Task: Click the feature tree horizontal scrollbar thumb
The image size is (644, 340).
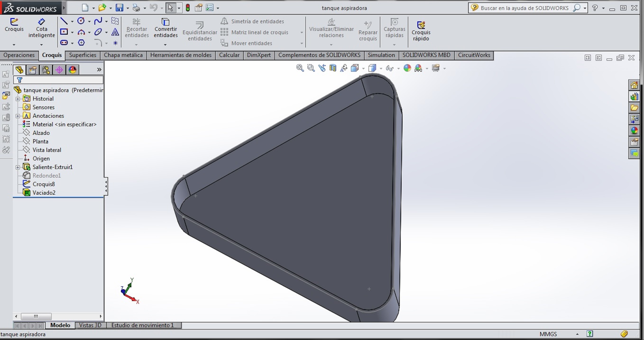Action: (36, 316)
